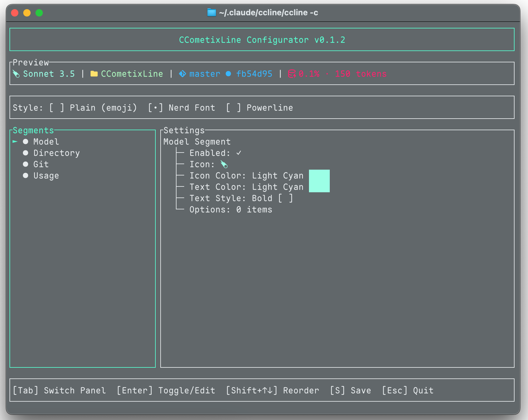Open the Options: 0 items entry

(x=231, y=209)
